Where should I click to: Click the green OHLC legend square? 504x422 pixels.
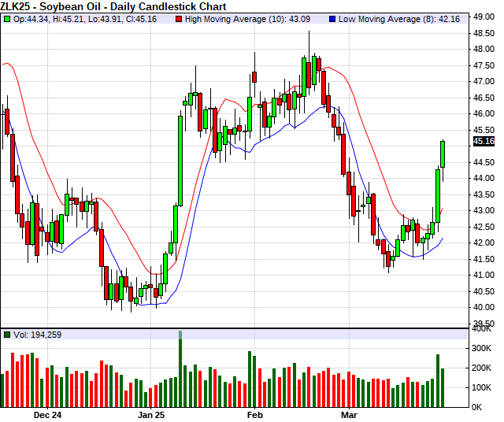[x=7, y=19]
